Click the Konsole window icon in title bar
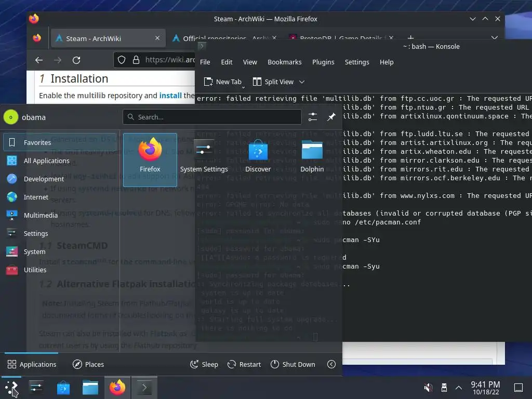 pos(202,46)
